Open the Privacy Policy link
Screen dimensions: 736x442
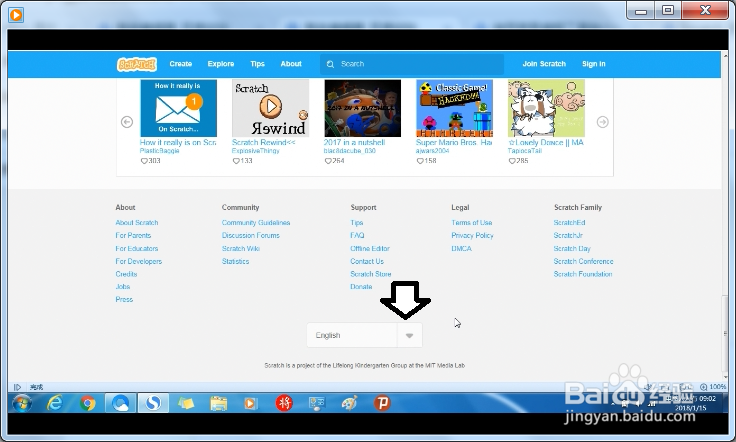tap(472, 236)
